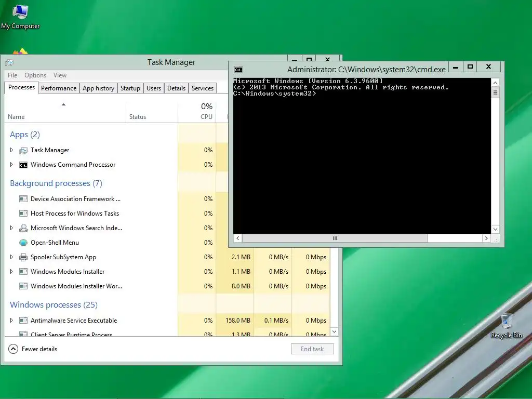This screenshot has width=532, height=399.
Task: Open the Options menu in Task Manager
Action: pyautogui.click(x=35, y=75)
